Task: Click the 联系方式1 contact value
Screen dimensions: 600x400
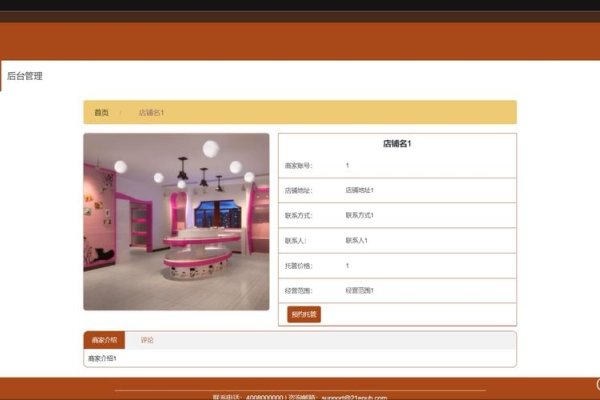Action: tap(359, 215)
